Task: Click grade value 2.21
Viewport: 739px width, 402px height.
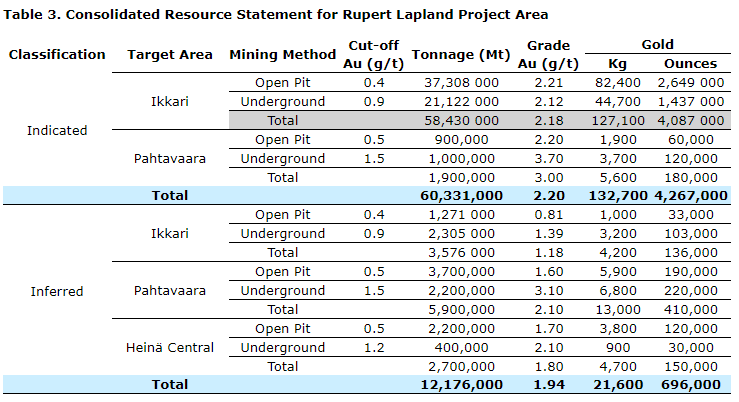Action: point(549,83)
